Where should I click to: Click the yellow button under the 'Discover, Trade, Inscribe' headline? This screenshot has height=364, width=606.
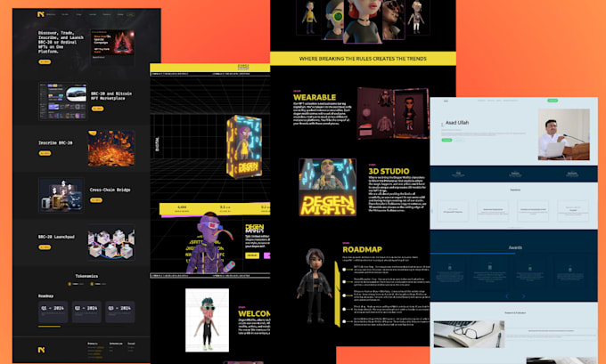[45, 61]
